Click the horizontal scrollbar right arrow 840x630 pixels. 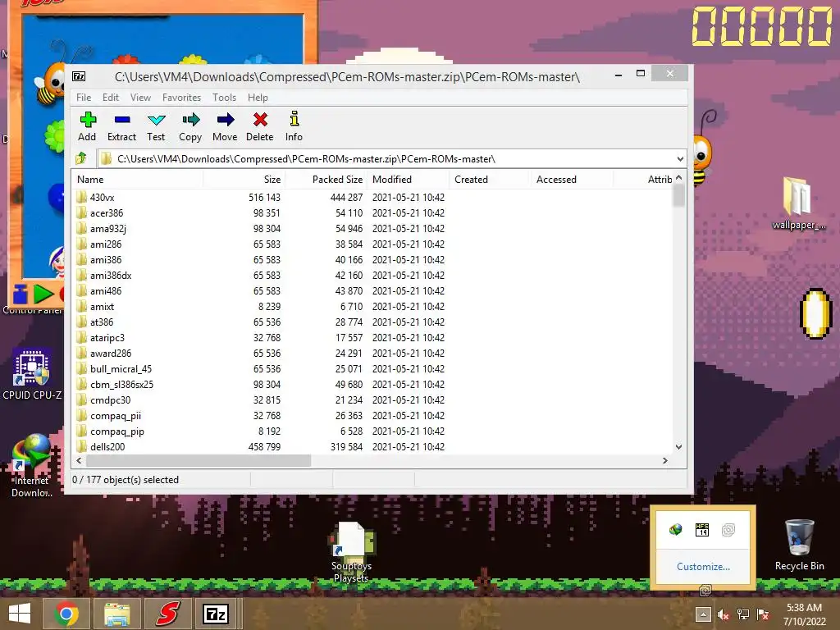[x=665, y=460]
